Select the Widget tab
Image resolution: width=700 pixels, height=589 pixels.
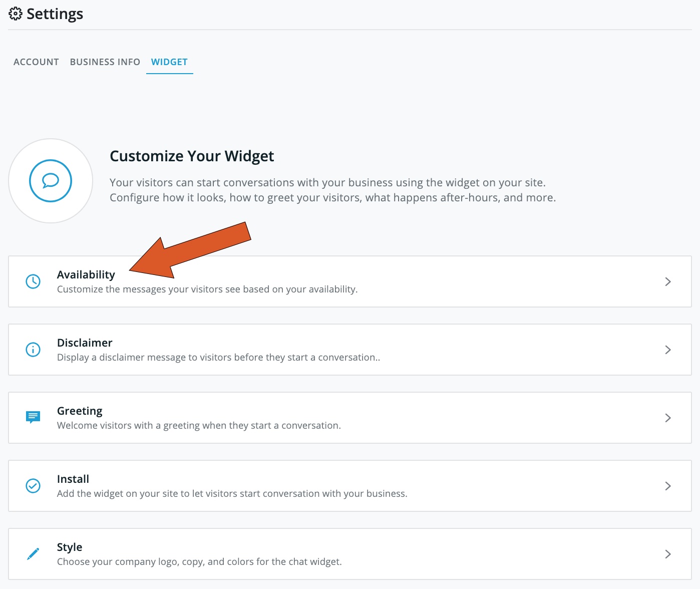(169, 62)
